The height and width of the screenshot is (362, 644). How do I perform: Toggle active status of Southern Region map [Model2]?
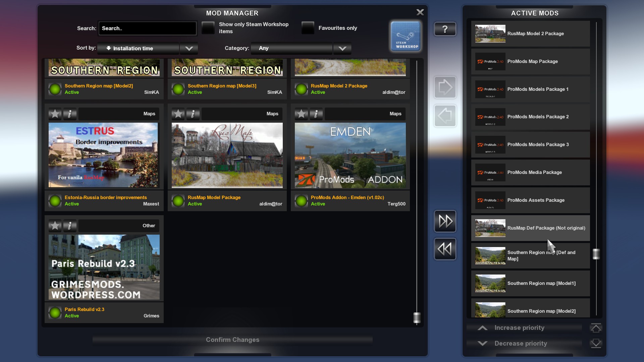pyautogui.click(x=55, y=89)
